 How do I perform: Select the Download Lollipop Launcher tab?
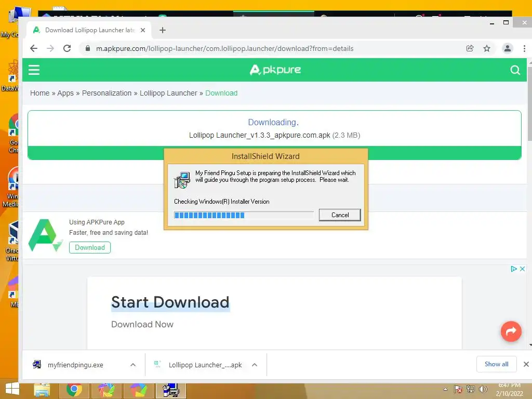(89, 30)
